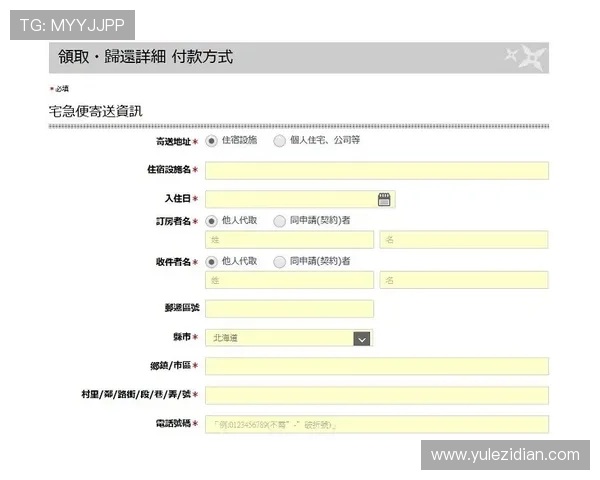Choose 同申請(契約)者 for 訂房者名
This screenshot has height=480, width=600.
pos(279,221)
